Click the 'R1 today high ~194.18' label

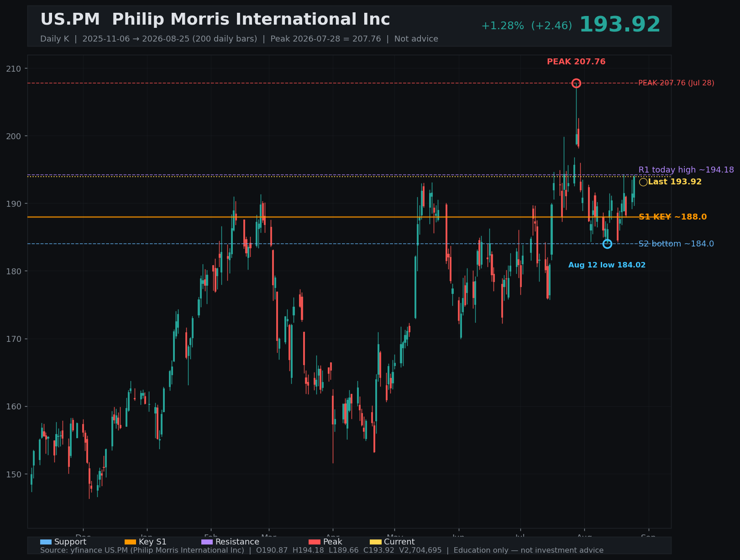686,170
